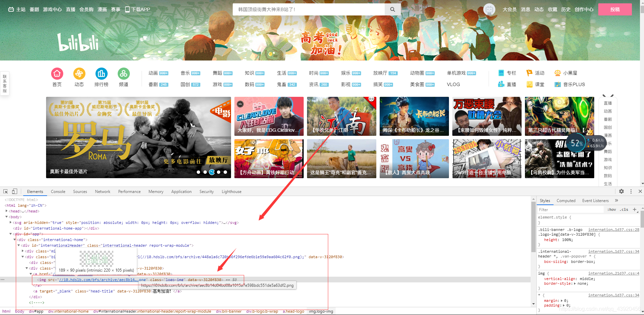Open DevTools three-dot customize menu
644x315 pixels.
[x=631, y=191]
